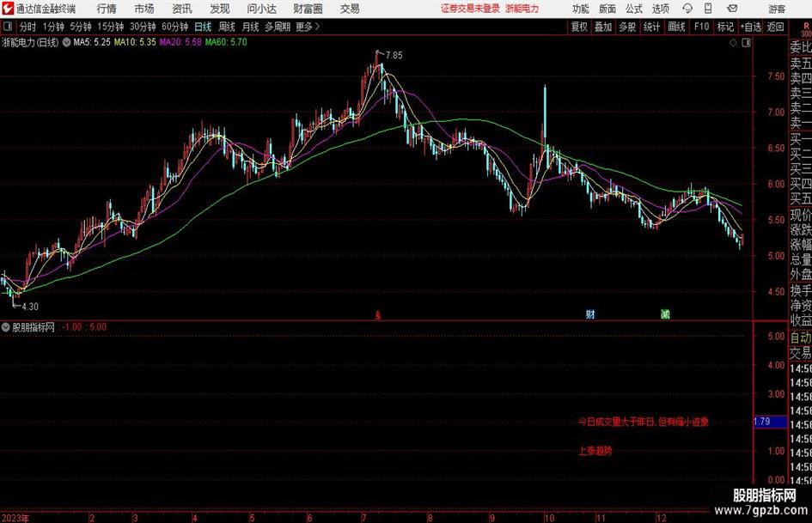Expand the 股朋指标网 indicator dropdown arrow
This screenshot has height=523, width=812.
6,327
